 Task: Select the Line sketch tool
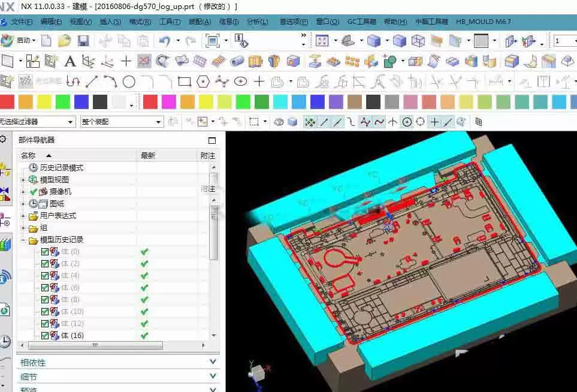point(91,82)
